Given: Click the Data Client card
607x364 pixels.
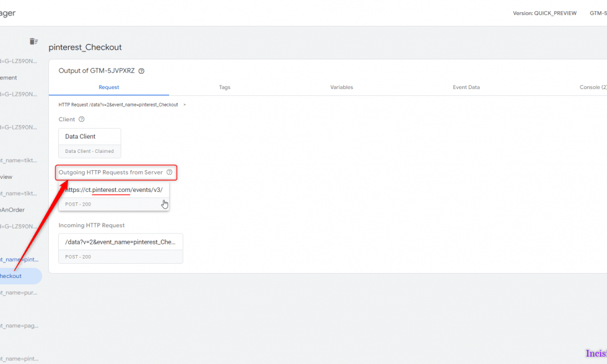Looking at the screenshot, I should [89, 136].
